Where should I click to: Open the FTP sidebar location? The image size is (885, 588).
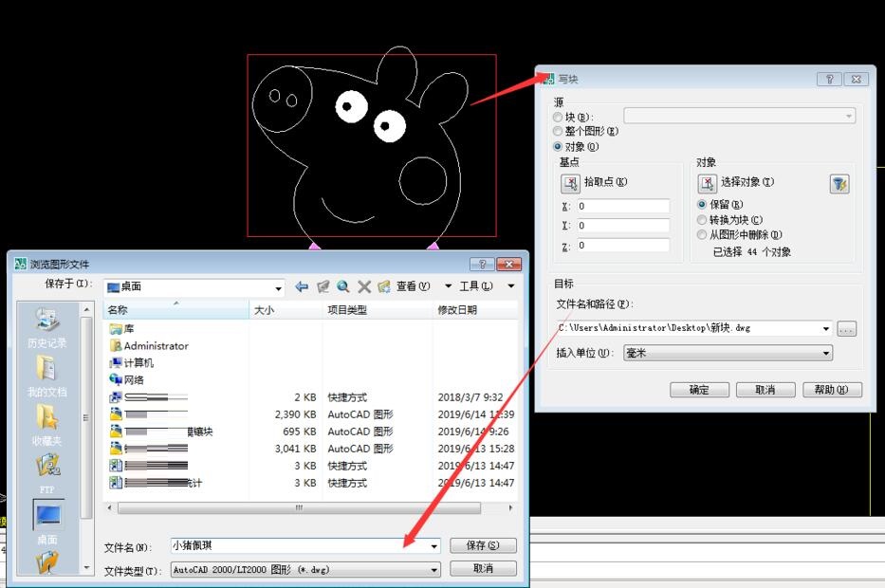[x=46, y=473]
